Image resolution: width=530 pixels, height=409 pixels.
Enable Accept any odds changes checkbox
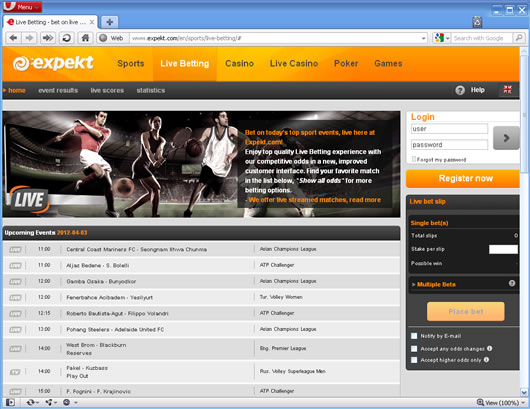click(414, 348)
